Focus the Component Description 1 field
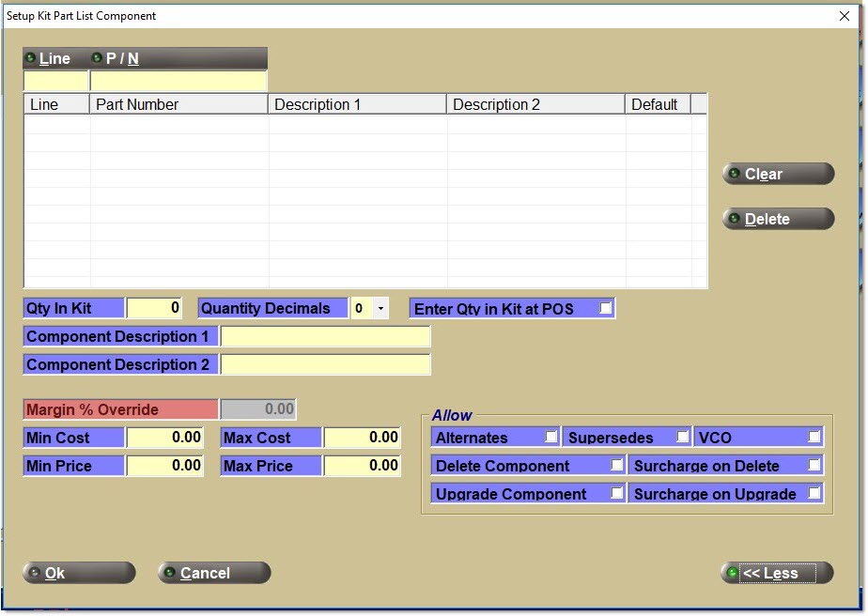The width and height of the screenshot is (868, 616). pos(325,336)
